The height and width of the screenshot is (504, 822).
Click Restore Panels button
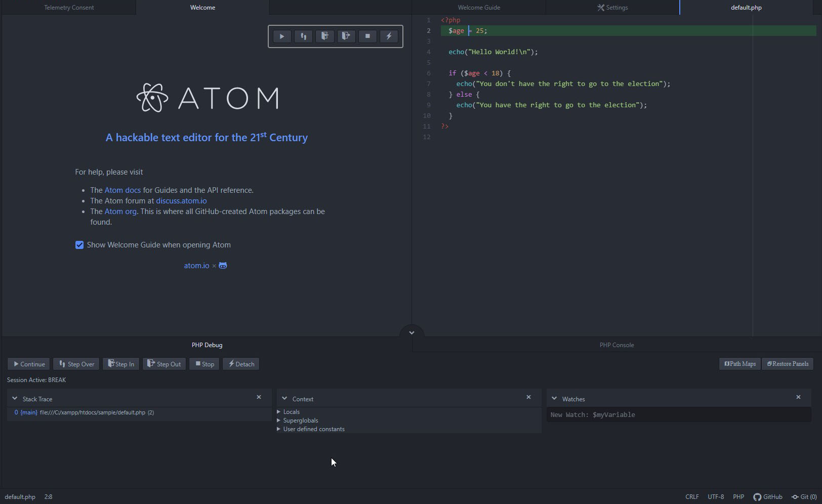click(x=788, y=364)
